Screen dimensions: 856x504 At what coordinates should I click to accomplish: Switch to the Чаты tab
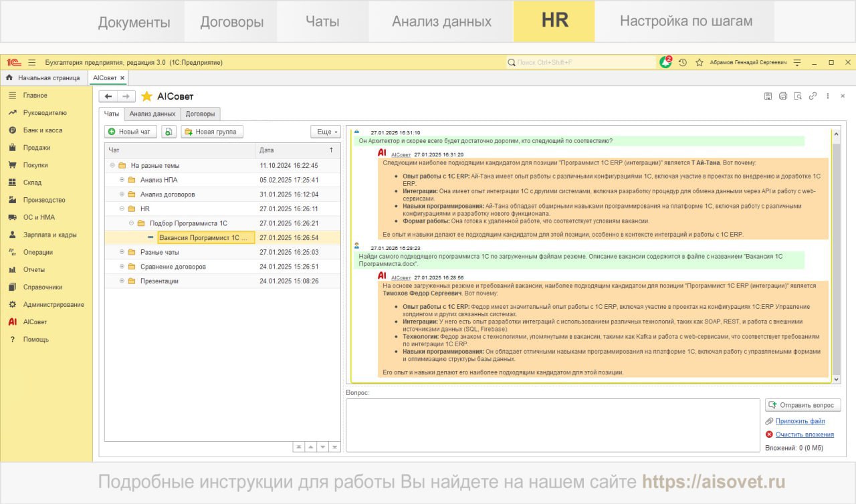point(112,114)
